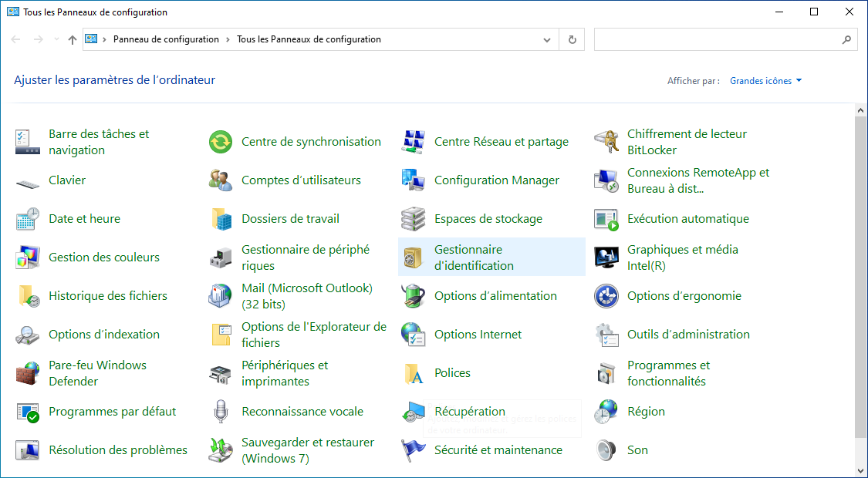Click the vertical scrollbar thumb

click(x=860, y=277)
